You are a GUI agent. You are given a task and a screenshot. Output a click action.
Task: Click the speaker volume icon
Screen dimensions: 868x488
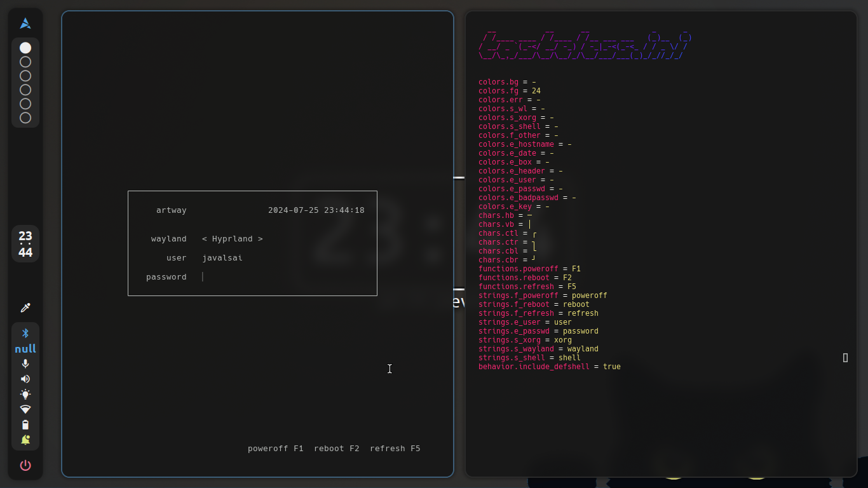click(25, 379)
